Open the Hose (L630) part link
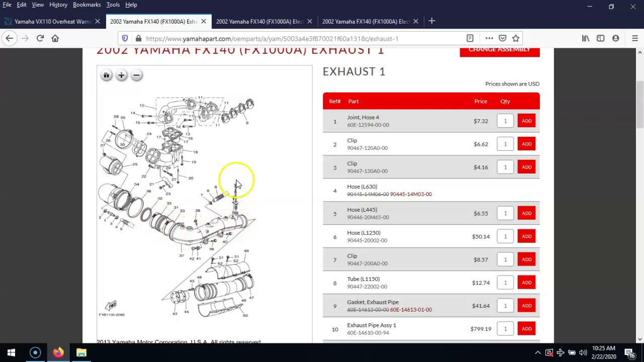The width and height of the screenshot is (644, 362). coord(362,187)
